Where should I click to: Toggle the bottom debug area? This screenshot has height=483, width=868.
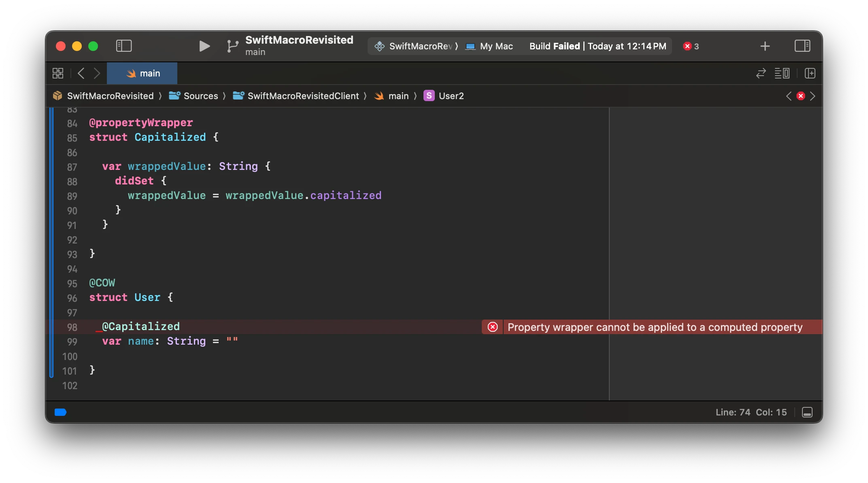point(807,412)
